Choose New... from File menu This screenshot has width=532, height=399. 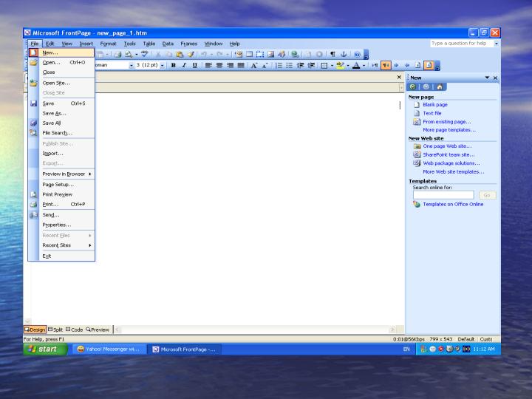[x=61, y=52]
